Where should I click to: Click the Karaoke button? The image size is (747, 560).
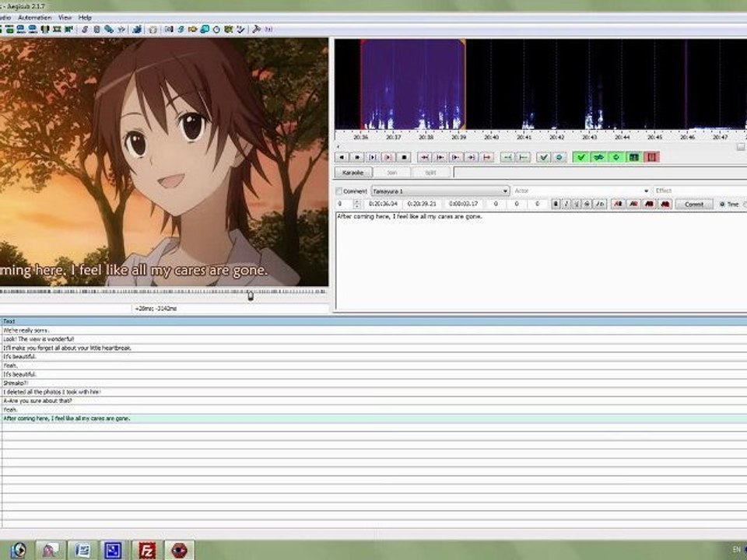coord(353,173)
